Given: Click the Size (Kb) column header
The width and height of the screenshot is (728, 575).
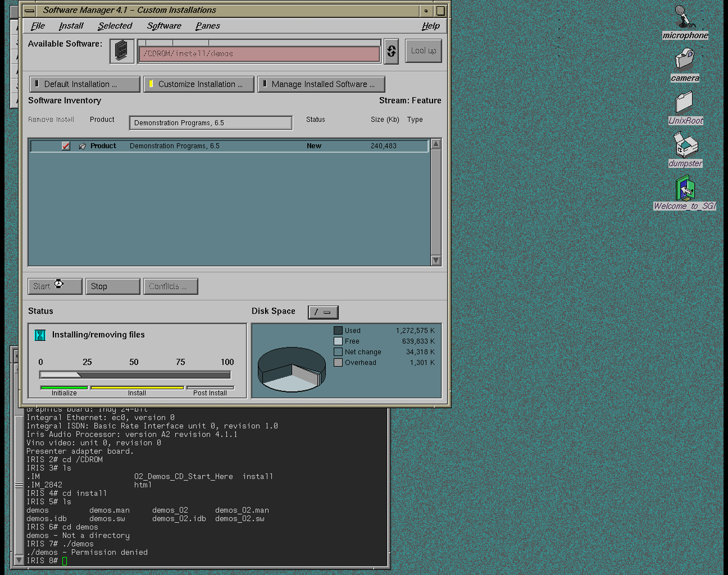Looking at the screenshot, I should (x=385, y=120).
